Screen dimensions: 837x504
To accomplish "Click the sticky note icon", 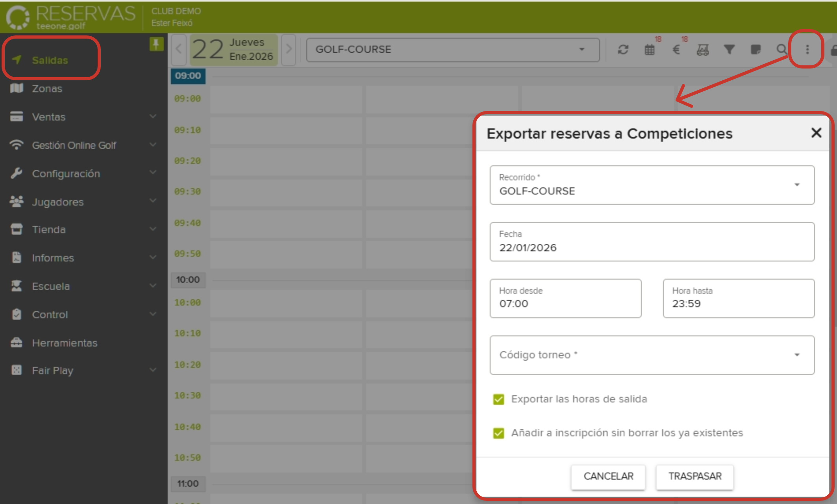I will coord(756,50).
